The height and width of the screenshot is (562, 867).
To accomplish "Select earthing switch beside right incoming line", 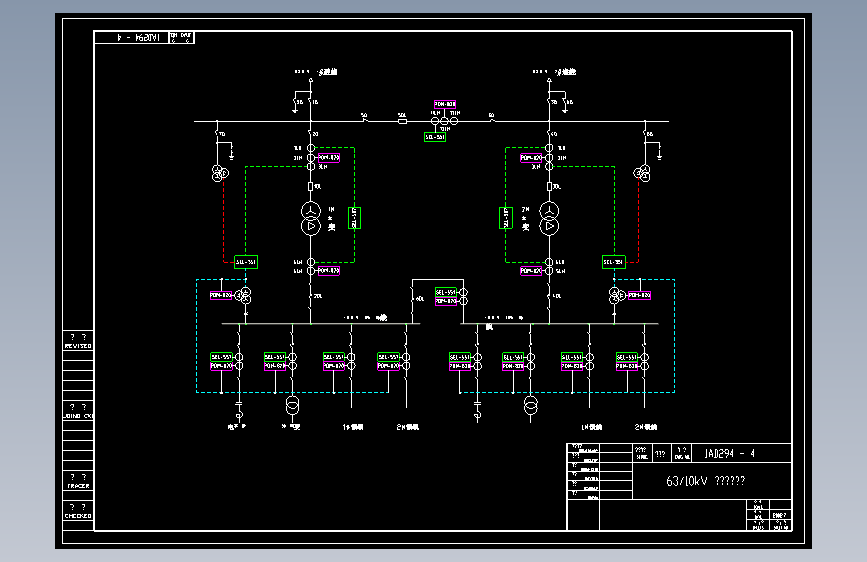I will click(566, 105).
